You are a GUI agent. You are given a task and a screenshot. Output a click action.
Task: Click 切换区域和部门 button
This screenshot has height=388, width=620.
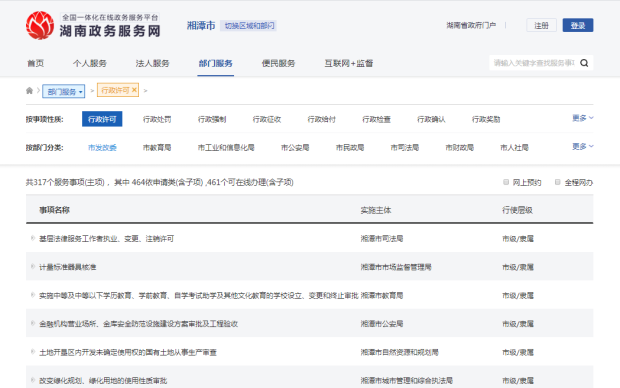249,26
